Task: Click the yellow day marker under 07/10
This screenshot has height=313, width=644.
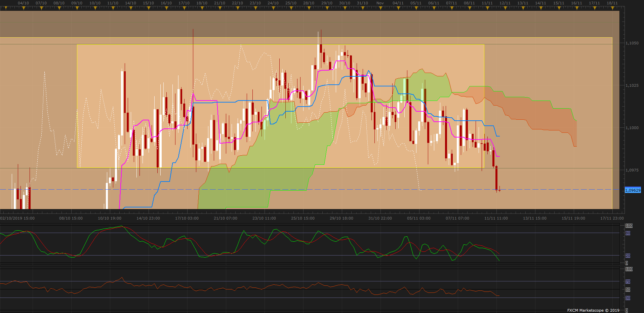Action: [x=41, y=8]
